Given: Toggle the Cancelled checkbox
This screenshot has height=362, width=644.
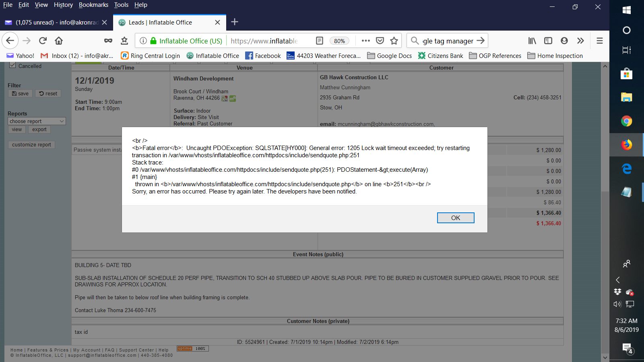Looking at the screenshot, I should [x=12, y=66].
